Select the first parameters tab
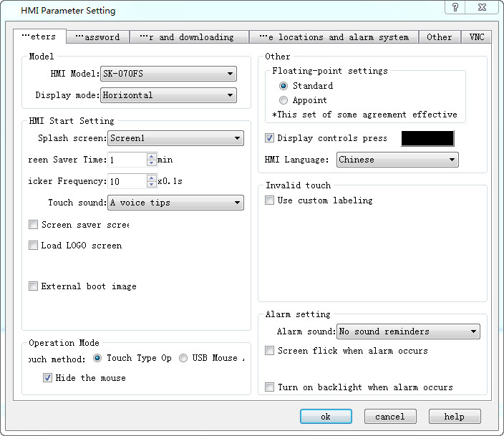 point(39,37)
